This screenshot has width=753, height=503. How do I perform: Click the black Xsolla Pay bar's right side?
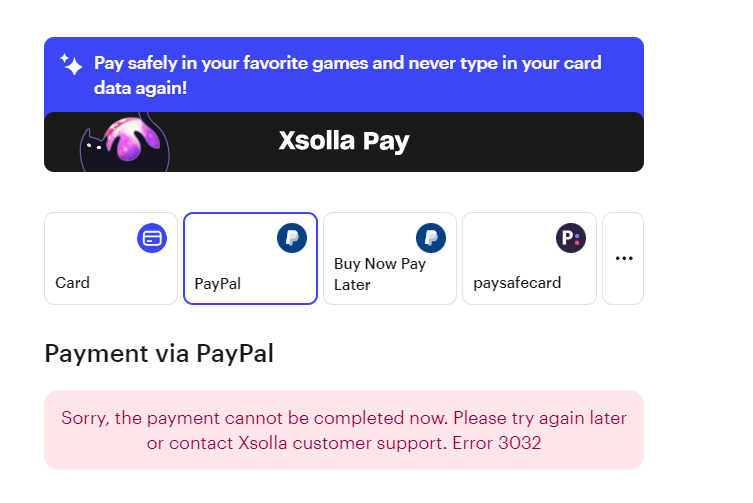point(560,142)
